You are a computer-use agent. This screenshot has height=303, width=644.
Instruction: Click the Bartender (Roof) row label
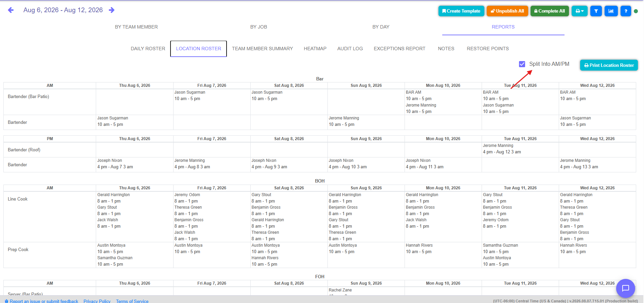point(24,150)
